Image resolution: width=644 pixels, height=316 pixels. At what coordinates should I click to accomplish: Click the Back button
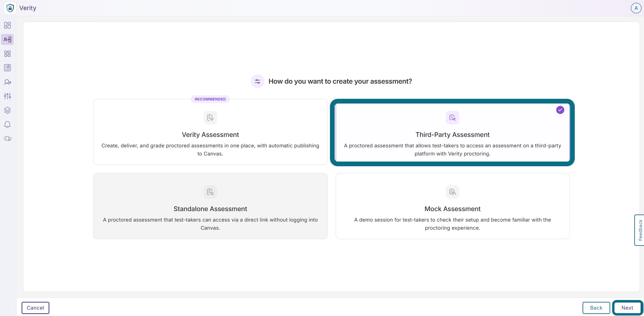pyautogui.click(x=596, y=308)
